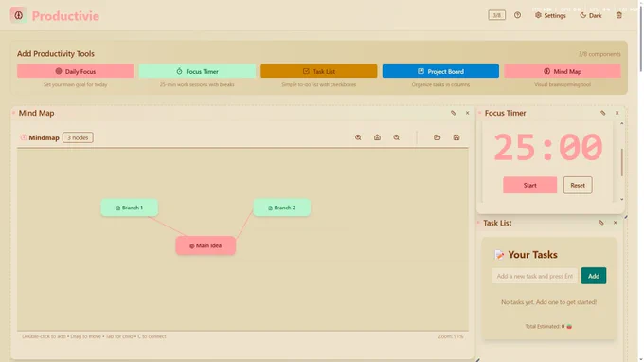Open Settings from the header
Viewport: 644px width, 362px height.
pyautogui.click(x=550, y=15)
